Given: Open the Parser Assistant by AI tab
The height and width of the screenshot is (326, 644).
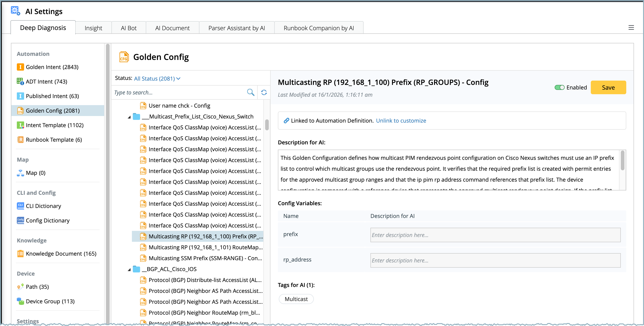Looking at the screenshot, I should (x=236, y=28).
